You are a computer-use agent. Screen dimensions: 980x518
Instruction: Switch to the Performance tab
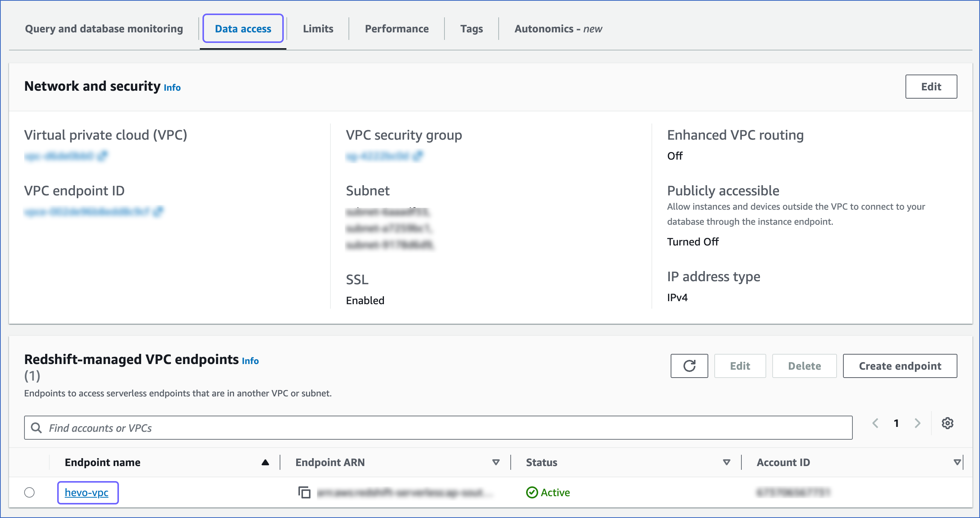coord(396,28)
